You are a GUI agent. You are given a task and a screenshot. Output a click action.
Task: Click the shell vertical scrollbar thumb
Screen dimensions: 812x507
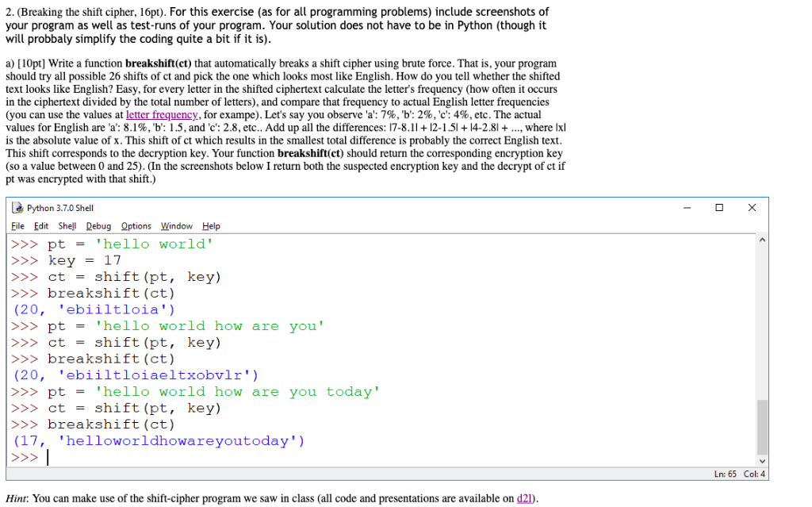(x=762, y=427)
